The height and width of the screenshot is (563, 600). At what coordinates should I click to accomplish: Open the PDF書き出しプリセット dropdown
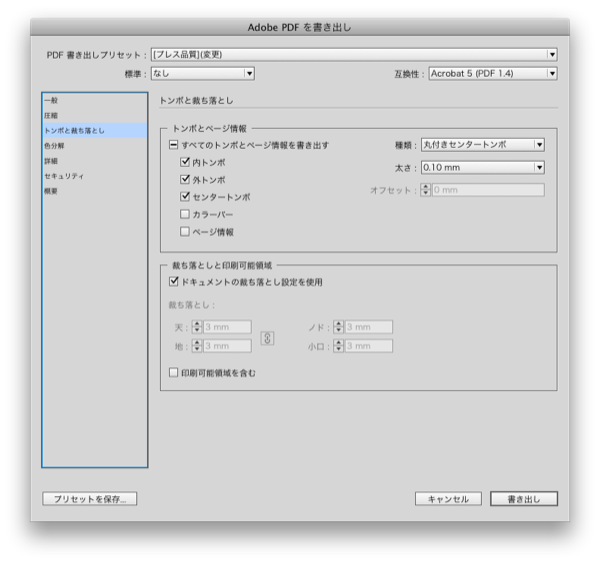[x=352, y=54]
